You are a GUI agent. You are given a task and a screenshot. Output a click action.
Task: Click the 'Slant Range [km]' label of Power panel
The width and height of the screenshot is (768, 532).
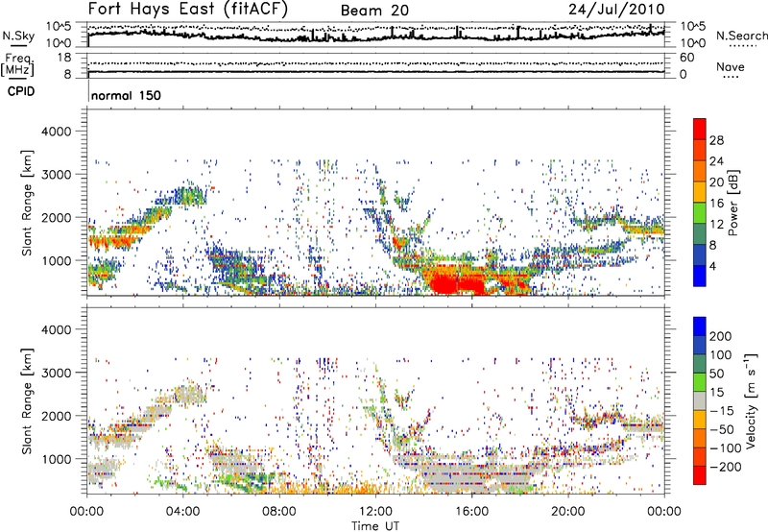27,203
